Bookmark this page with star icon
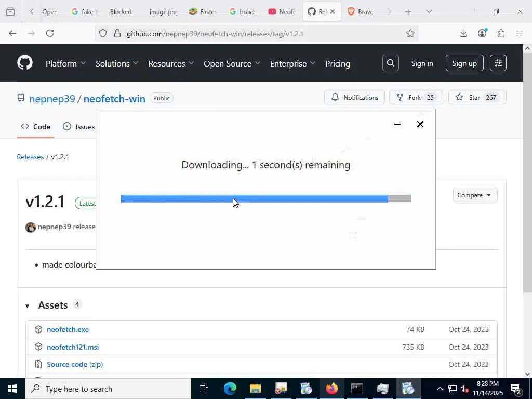This screenshot has width=532, height=399. (x=410, y=33)
